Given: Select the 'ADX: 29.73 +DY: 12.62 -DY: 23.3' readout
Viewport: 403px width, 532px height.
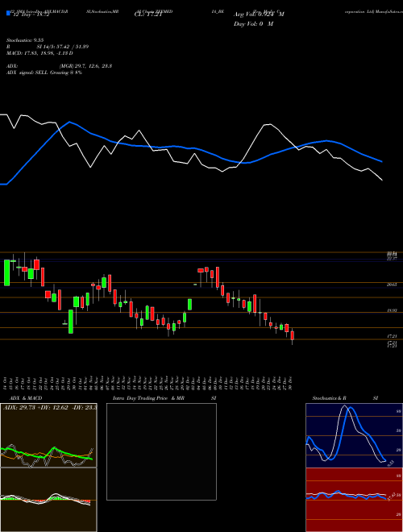Looking at the screenshot, I should (x=50, y=408).
